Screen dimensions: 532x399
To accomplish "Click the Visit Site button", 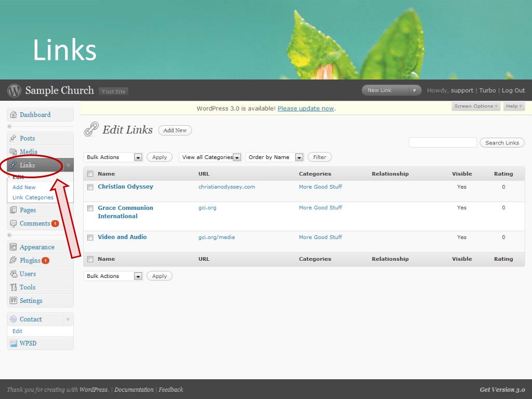I will pos(114,91).
